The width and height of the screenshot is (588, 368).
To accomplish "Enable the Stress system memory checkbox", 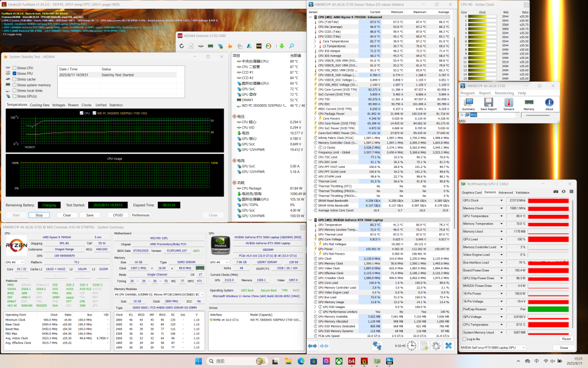I will tap(14, 85).
